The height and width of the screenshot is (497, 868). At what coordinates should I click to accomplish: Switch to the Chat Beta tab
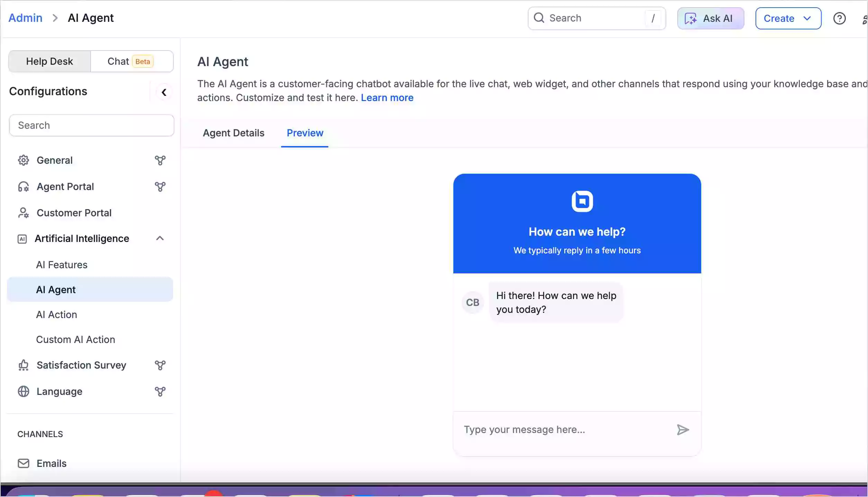[x=132, y=61]
